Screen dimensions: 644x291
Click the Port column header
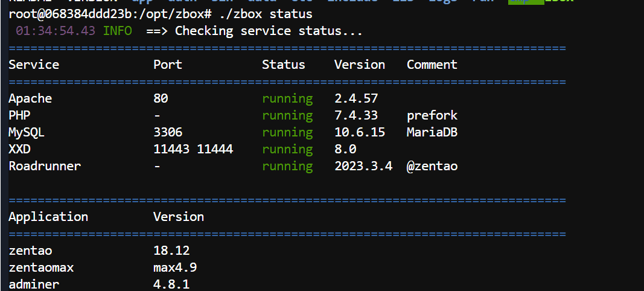pyautogui.click(x=168, y=65)
